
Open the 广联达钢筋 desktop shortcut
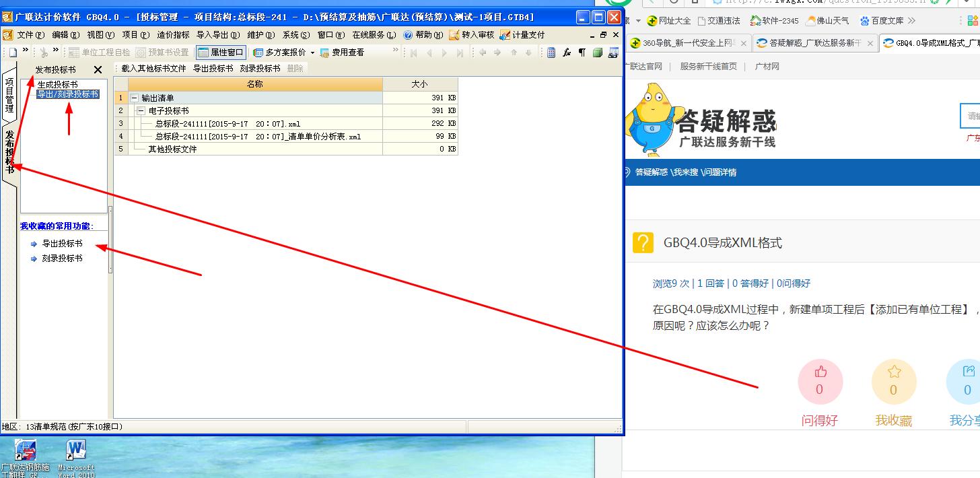tap(25, 458)
